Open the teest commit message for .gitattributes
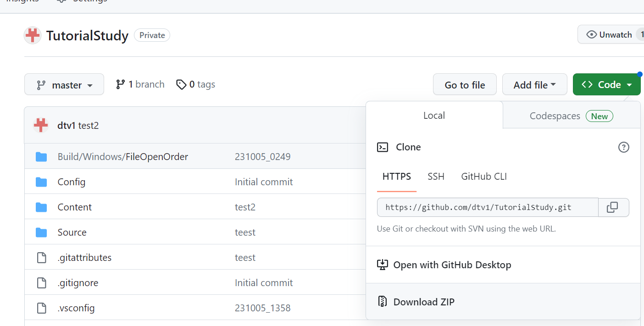This screenshot has width=644, height=326. 245,258
